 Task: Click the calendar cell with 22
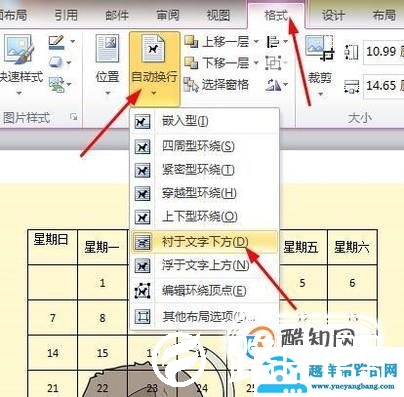click(x=103, y=384)
